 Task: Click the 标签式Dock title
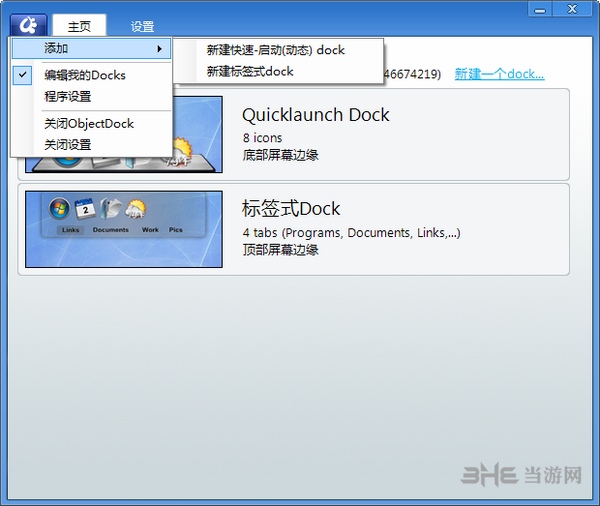click(291, 209)
